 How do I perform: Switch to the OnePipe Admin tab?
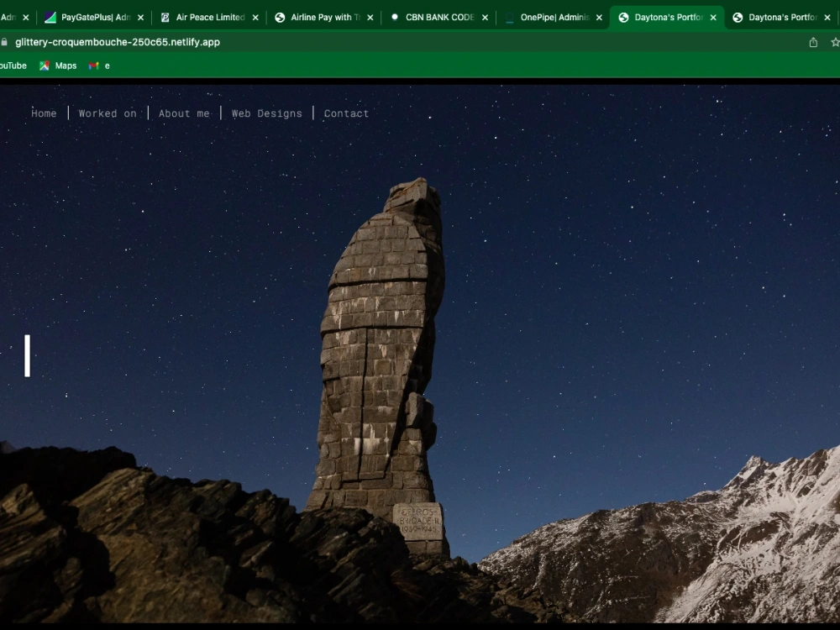tap(554, 17)
